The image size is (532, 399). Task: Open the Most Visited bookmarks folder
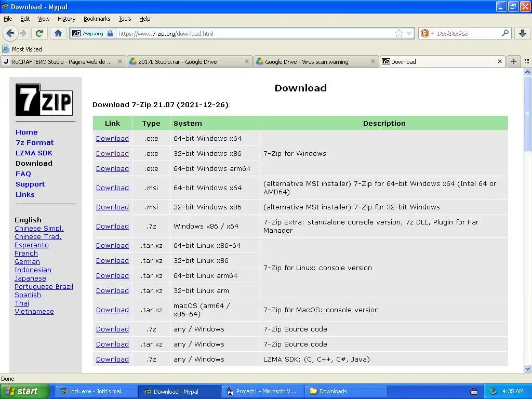pos(22,49)
